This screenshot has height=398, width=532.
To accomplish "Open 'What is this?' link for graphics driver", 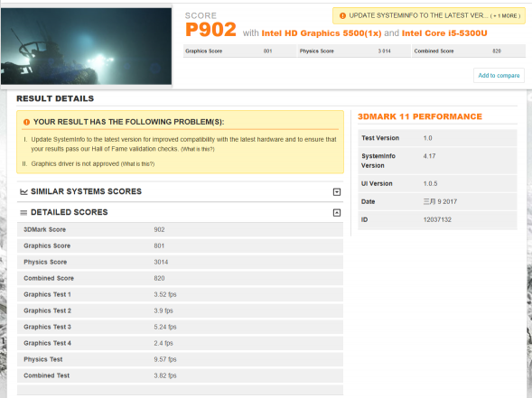I will [x=137, y=164].
